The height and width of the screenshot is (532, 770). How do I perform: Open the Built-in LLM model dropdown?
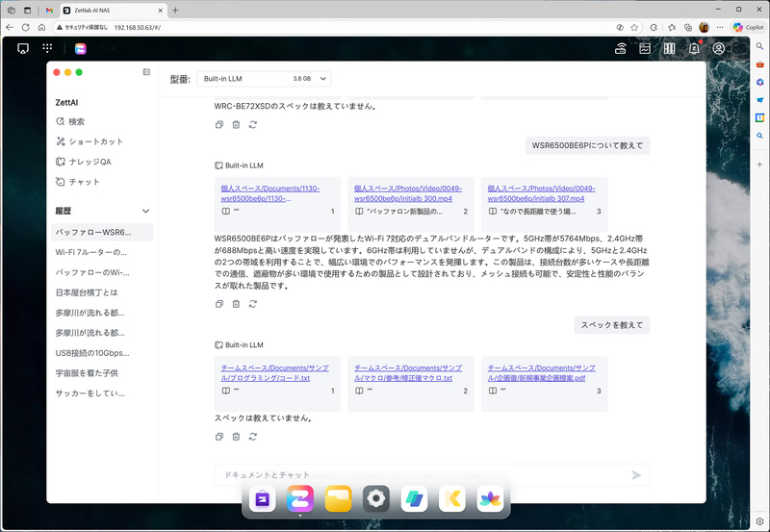(x=264, y=79)
